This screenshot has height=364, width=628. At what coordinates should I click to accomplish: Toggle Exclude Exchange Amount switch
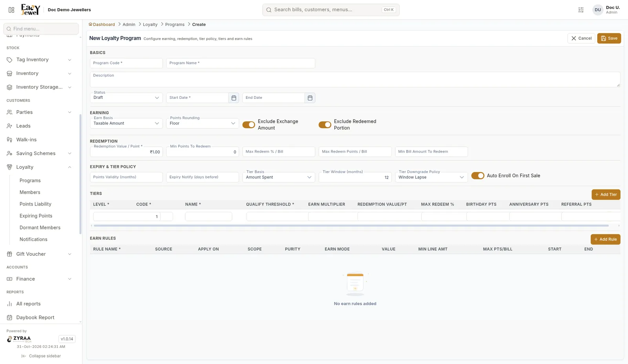coord(248,125)
